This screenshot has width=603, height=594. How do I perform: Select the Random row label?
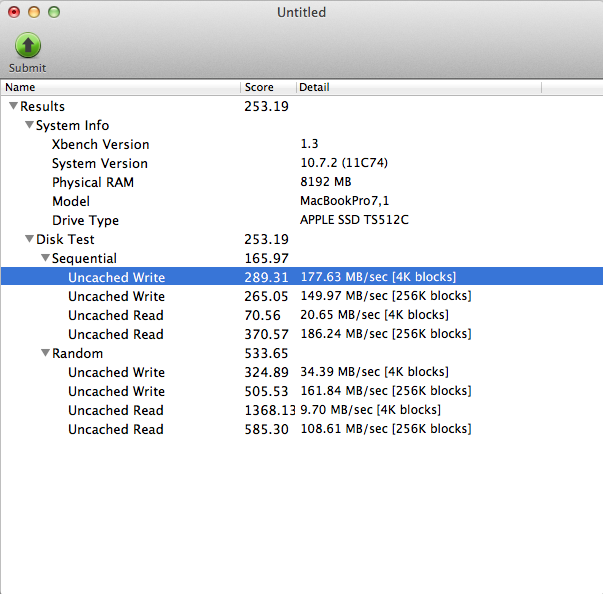click(x=77, y=353)
